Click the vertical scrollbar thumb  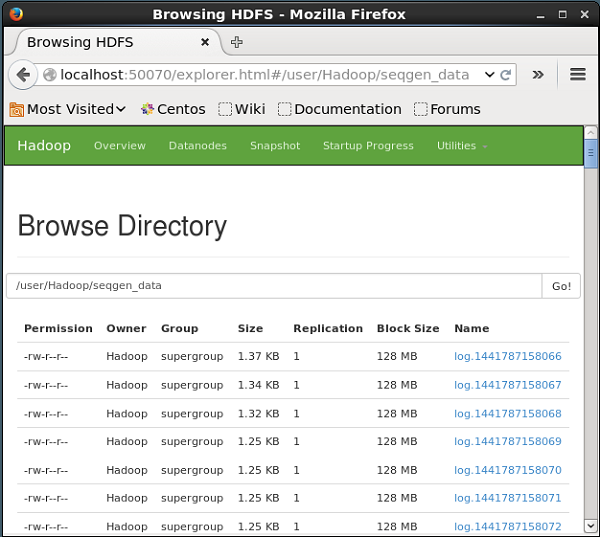click(x=591, y=153)
